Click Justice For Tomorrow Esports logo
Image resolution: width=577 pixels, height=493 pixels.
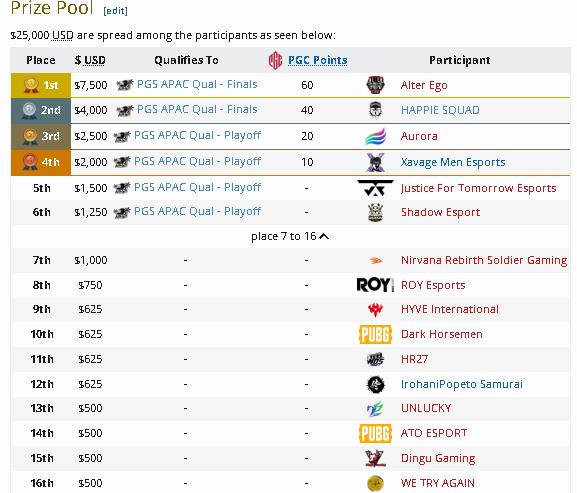pyautogui.click(x=375, y=188)
